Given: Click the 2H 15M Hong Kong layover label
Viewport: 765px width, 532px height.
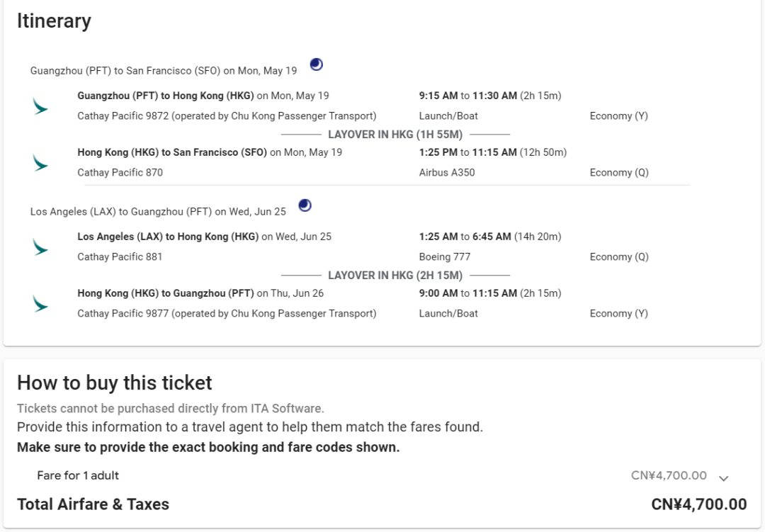Looking at the screenshot, I should click(395, 276).
